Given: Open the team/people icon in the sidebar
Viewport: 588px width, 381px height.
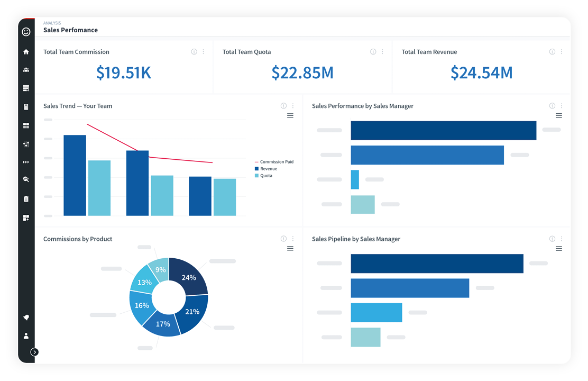Looking at the screenshot, I should (x=26, y=70).
